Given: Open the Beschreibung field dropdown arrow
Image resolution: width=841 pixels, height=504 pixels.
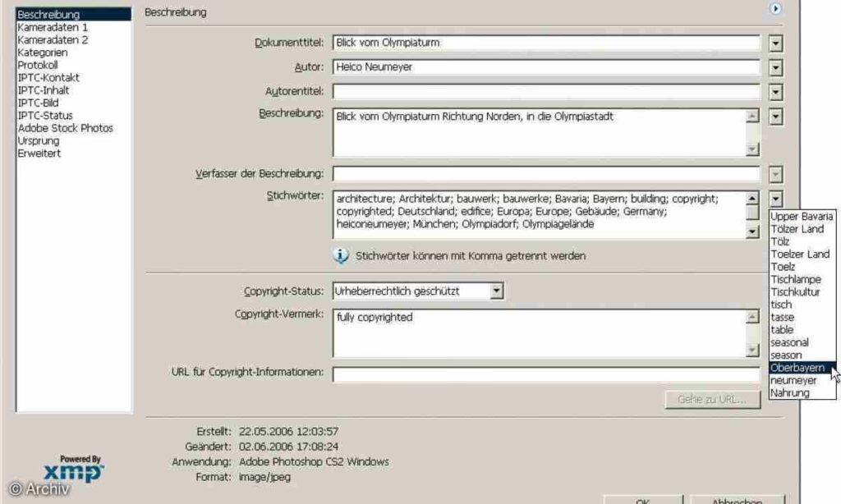Looking at the screenshot, I should click(776, 117).
